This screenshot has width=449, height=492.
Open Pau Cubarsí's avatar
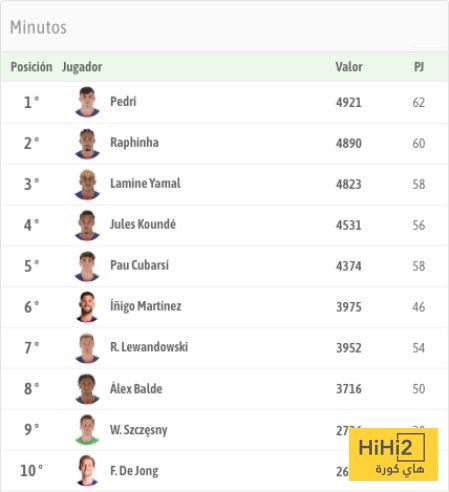coord(87,266)
